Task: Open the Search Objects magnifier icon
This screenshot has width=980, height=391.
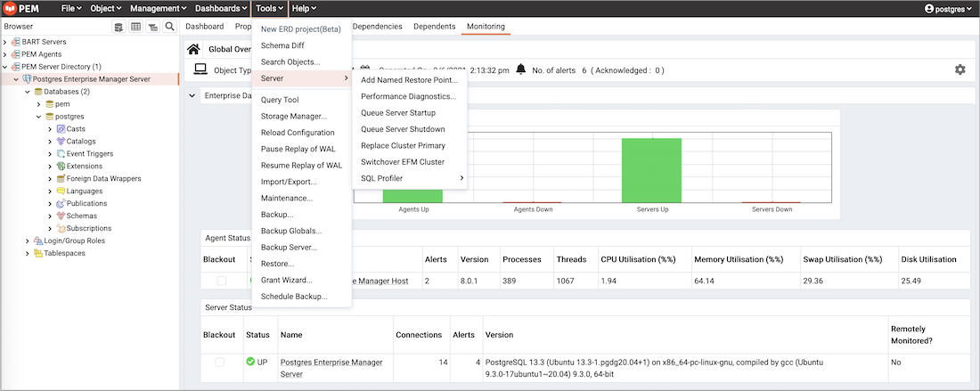Action: click(x=169, y=26)
